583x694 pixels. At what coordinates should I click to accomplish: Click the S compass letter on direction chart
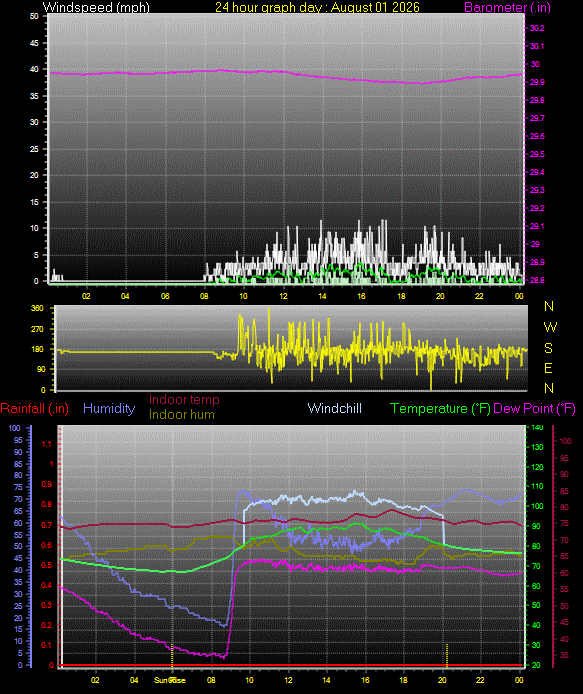click(x=548, y=348)
